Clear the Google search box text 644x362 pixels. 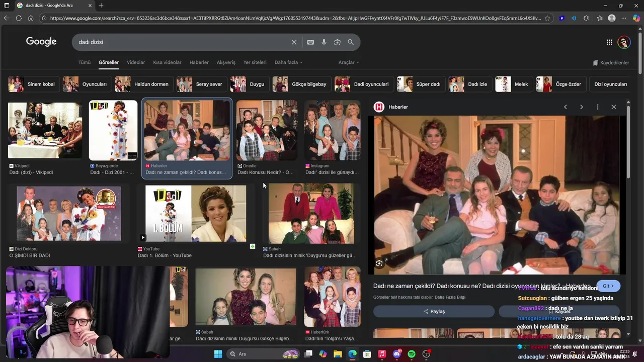[x=294, y=42]
